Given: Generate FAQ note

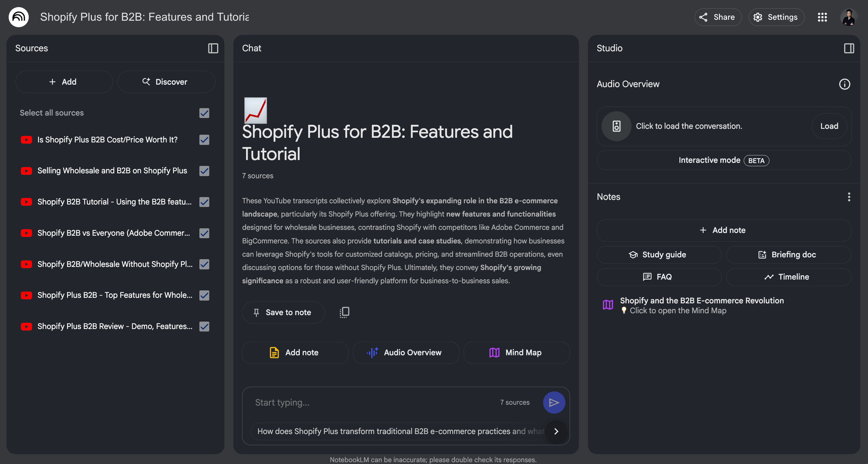Looking at the screenshot, I should pos(659,277).
